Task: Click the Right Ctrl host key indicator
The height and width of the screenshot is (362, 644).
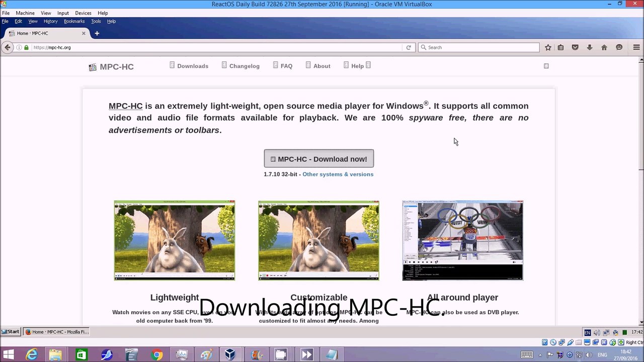Action: 634,342
